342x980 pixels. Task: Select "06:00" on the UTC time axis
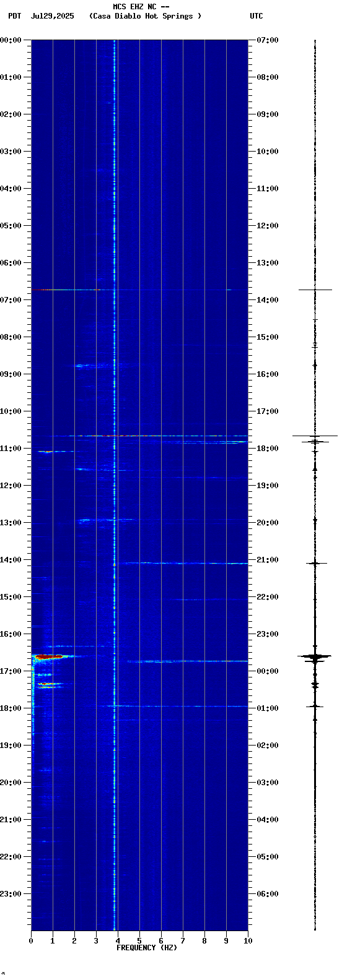(x=268, y=894)
